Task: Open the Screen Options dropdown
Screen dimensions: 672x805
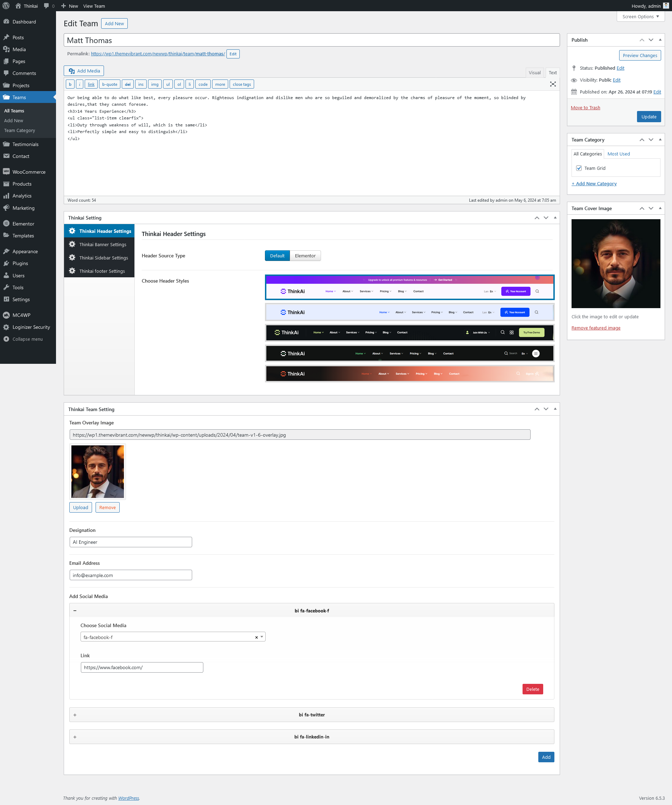Action: (x=640, y=16)
